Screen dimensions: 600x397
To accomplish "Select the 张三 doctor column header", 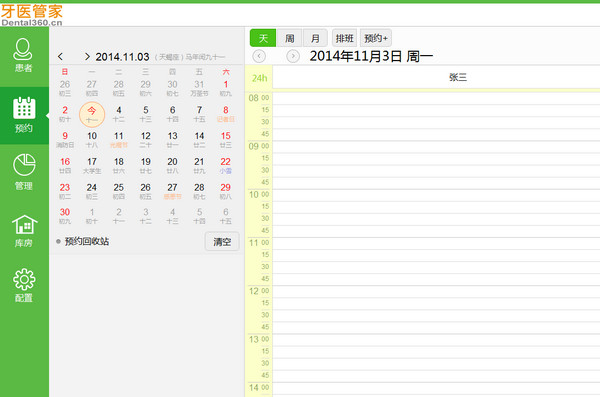I will (458, 77).
